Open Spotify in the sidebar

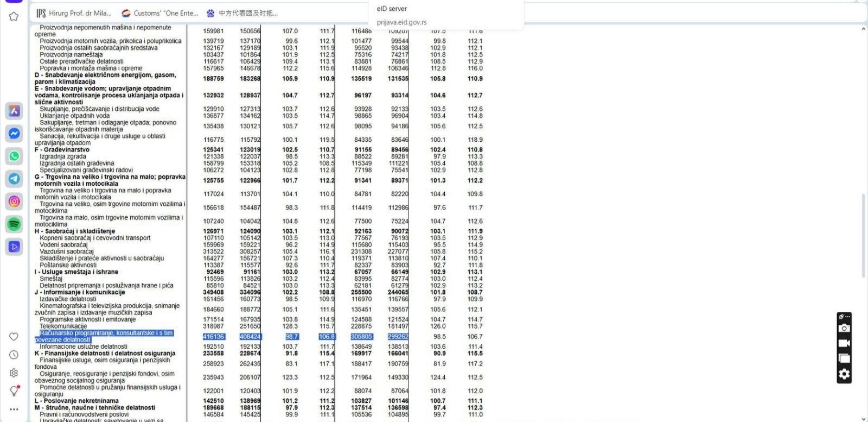[x=14, y=224]
